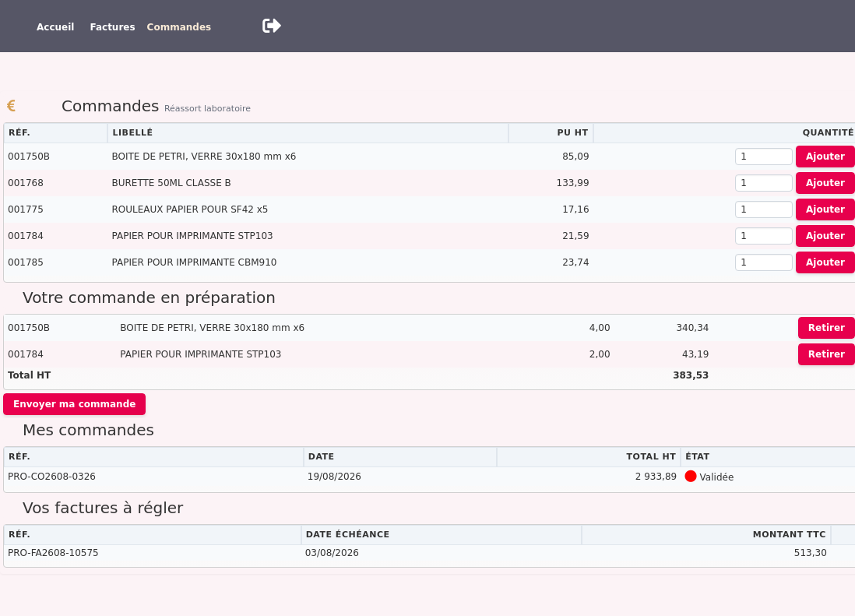Select the Commandes navigation item
The height and width of the screenshot is (616, 855).
click(178, 26)
